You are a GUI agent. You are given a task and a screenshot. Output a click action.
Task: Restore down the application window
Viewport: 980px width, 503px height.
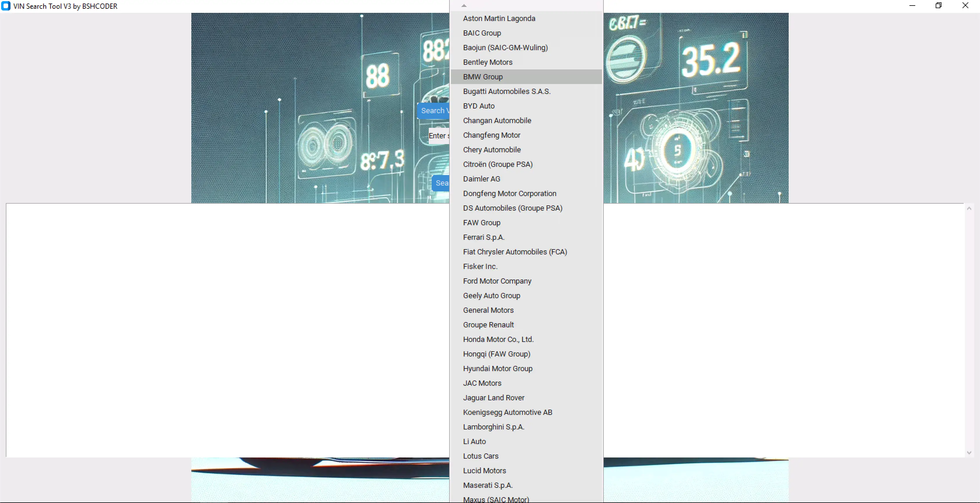938,6
